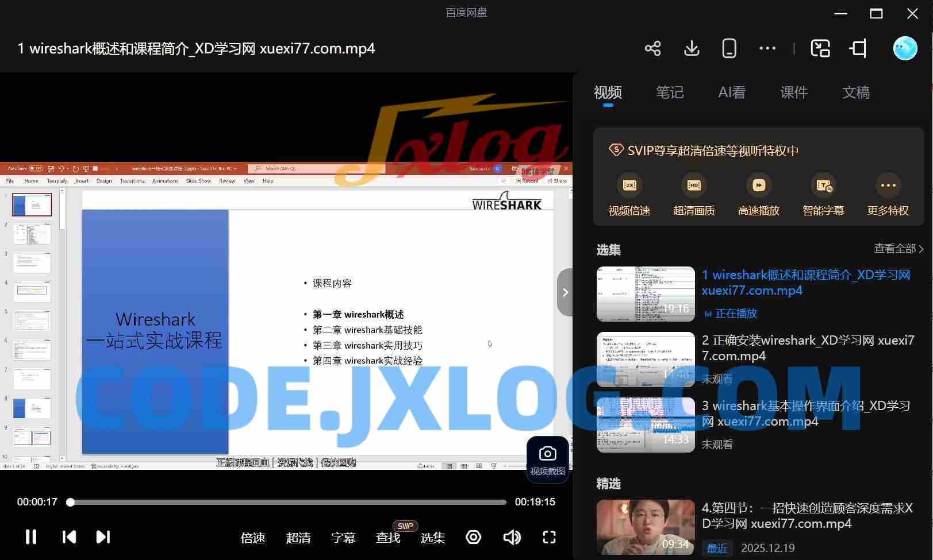This screenshot has height=560, width=933.
Task: Collapse the side panel with arrow handle
Action: click(565, 292)
